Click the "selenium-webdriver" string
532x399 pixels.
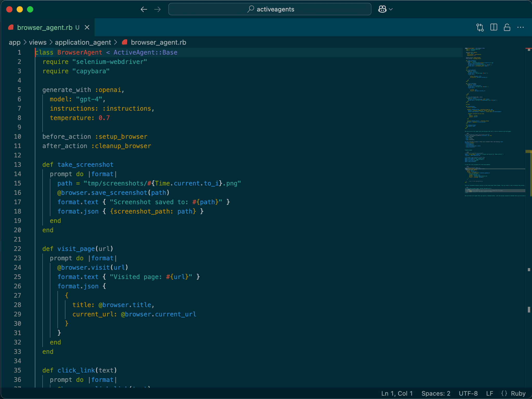(x=110, y=62)
